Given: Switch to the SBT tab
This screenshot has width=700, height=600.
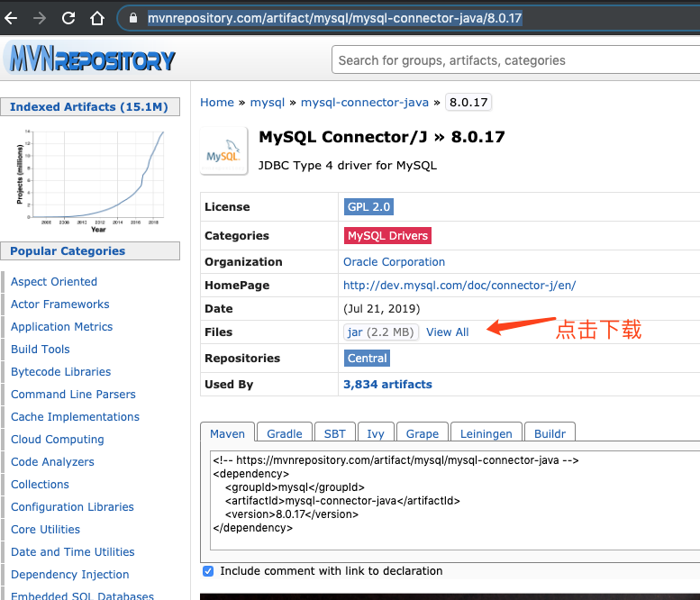Looking at the screenshot, I should 335,433.
